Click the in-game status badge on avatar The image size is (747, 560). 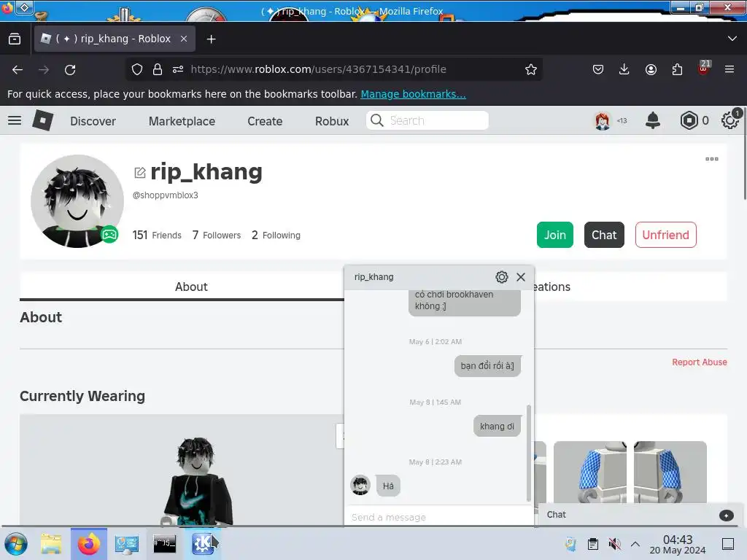tap(109, 234)
